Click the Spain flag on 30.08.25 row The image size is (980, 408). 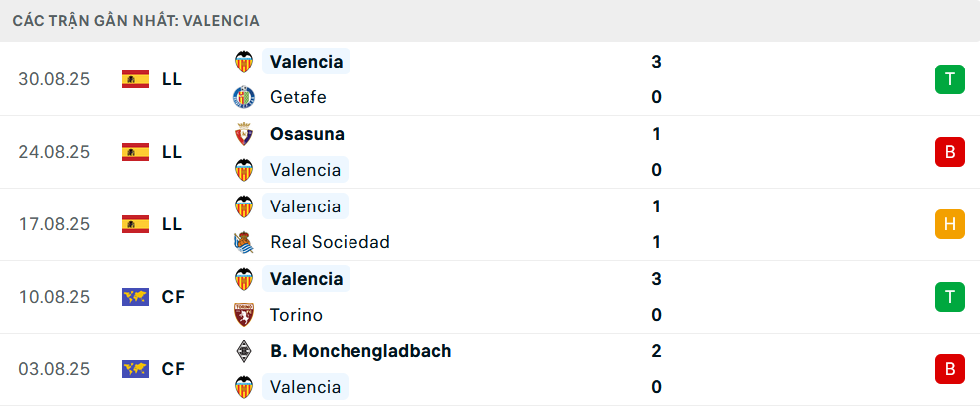(x=135, y=79)
